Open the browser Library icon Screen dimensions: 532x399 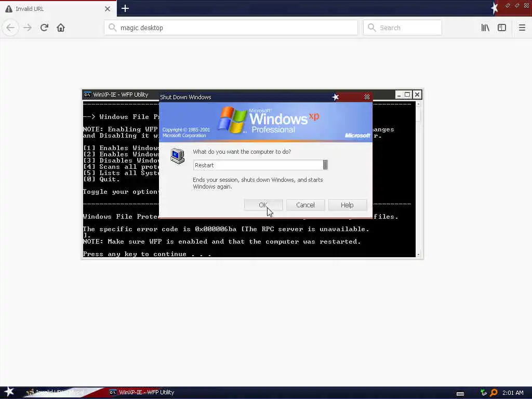click(x=485, y=28)
